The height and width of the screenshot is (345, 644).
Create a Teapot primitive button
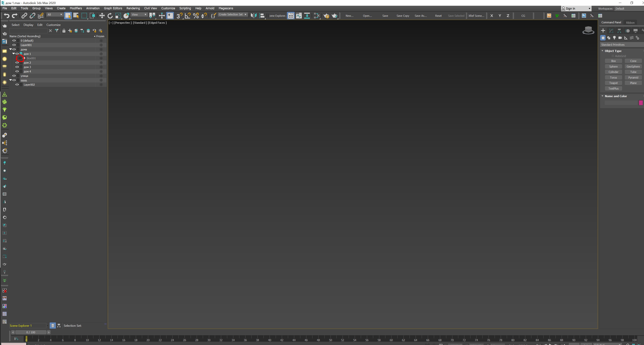[x=613, y=83]
